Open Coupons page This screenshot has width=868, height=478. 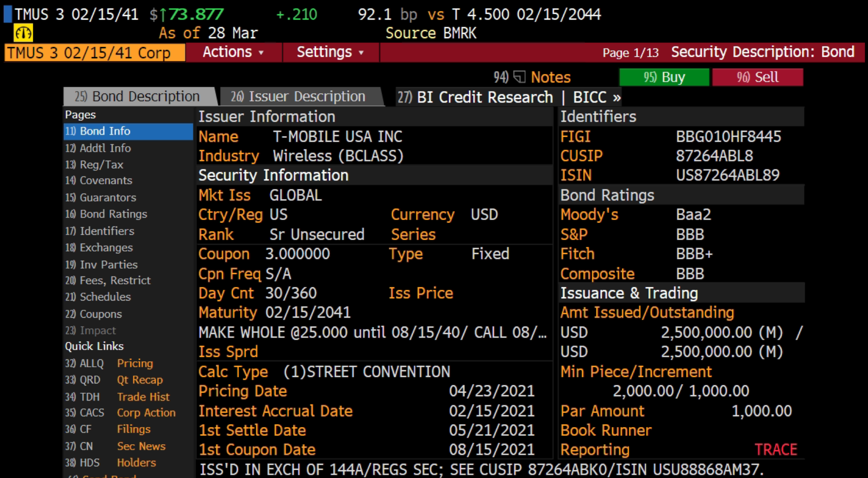93,314
